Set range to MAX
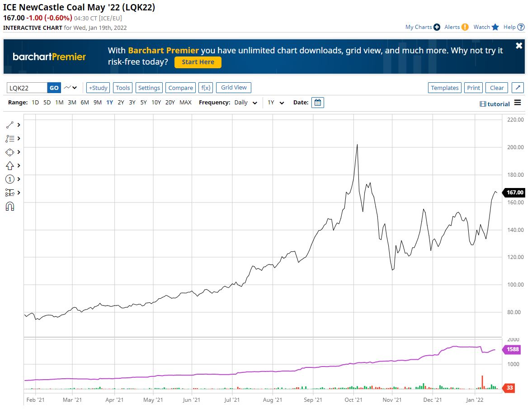532x409 pixels. pyautogui.click(x=185, y=103)
